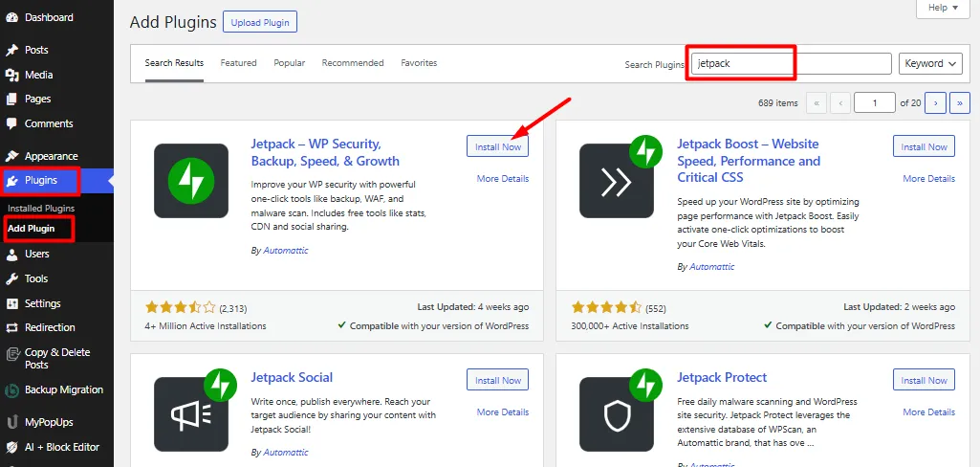
Task: Click the Plugins plug icon
Action: 11,181
